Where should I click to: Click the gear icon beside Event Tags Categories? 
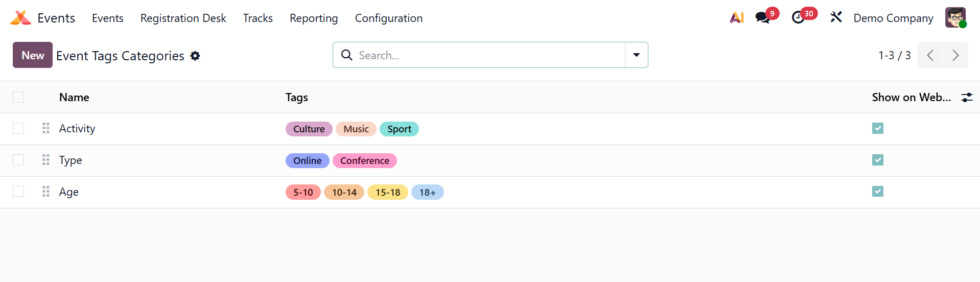[x=195, y=56]
